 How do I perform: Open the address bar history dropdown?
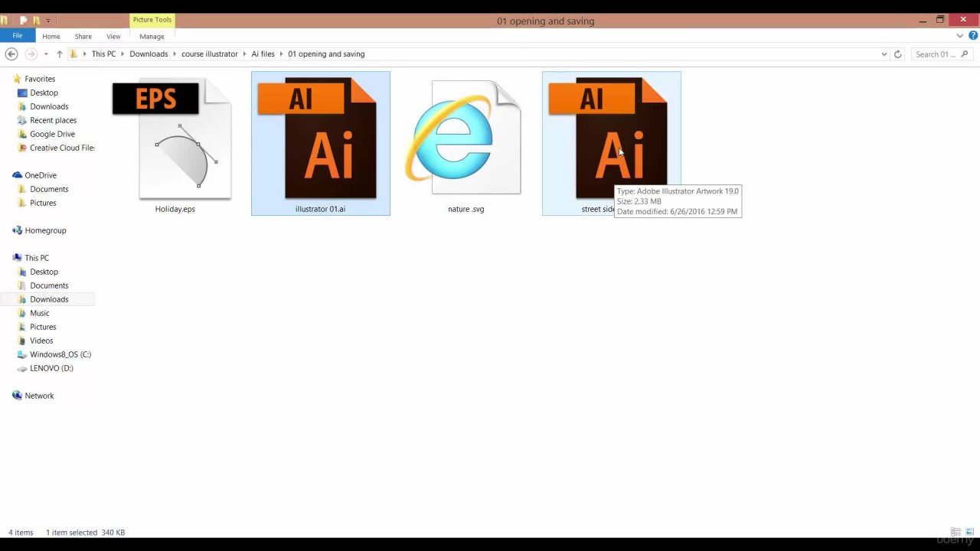tap(884, 54)
